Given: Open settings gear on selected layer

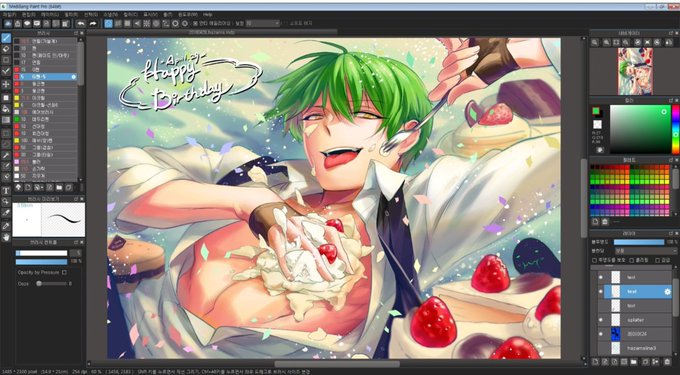Looking at the screenshot, I should (x=667, y=292).
